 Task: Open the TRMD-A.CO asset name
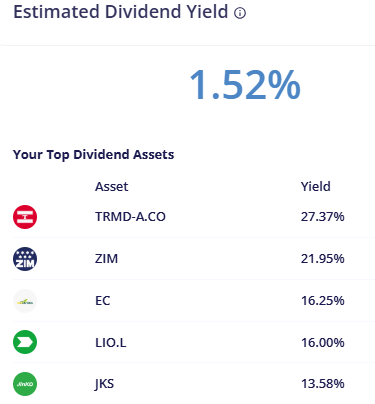[130, 217]
